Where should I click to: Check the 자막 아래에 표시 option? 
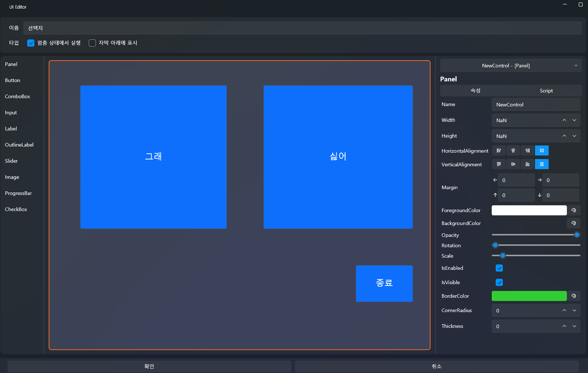pyautogui.click(x=92, y=43)
